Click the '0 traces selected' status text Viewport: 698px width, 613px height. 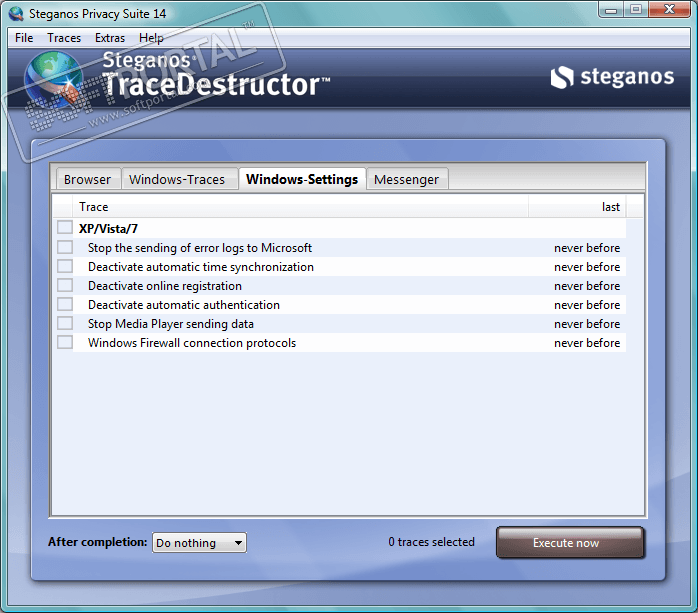pyautogui.click(x=431, y=542)
